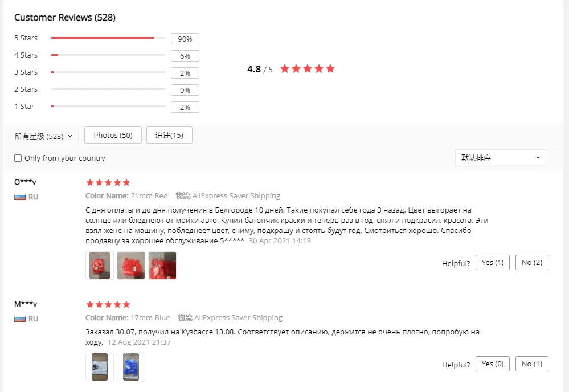Enable Only from your country checkbox

(18, 158)
